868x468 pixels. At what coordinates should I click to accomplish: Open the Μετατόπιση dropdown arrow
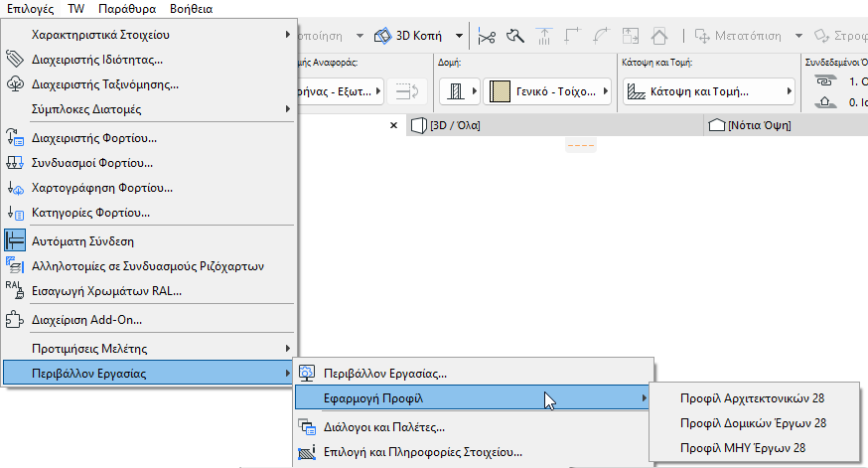click(798, 36)
